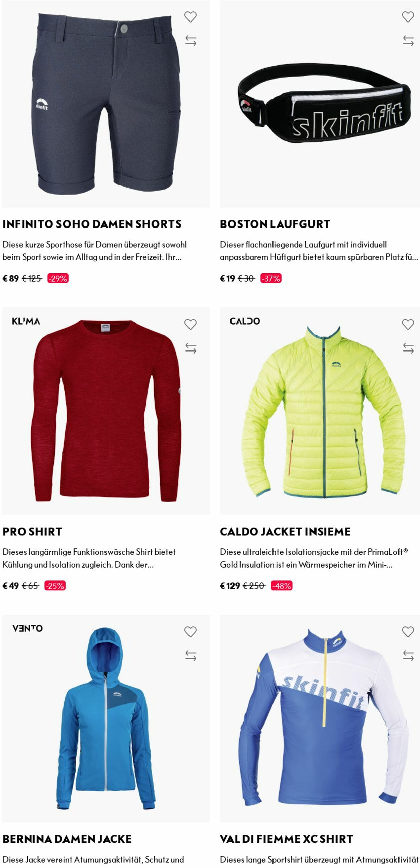
Task: Click compare icon on Bernina Damen Jacke
Action: 191,656
